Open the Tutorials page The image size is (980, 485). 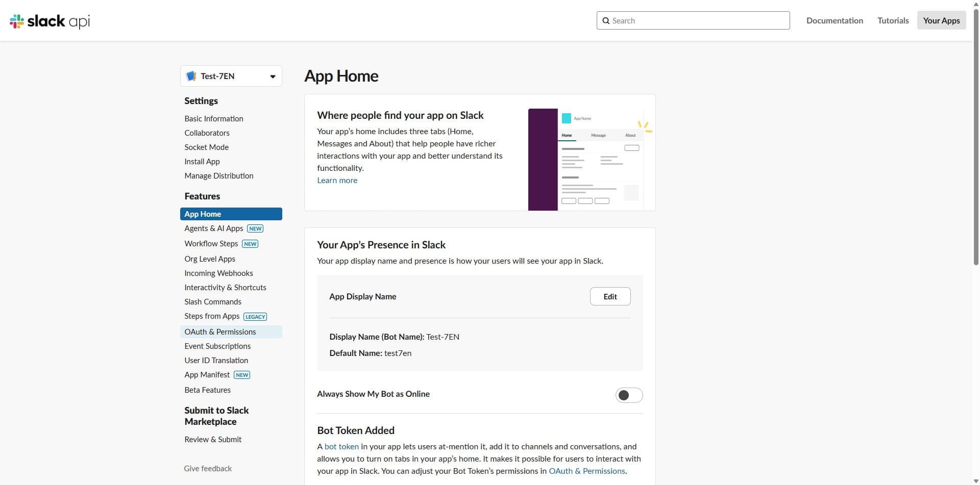[893, 20]
